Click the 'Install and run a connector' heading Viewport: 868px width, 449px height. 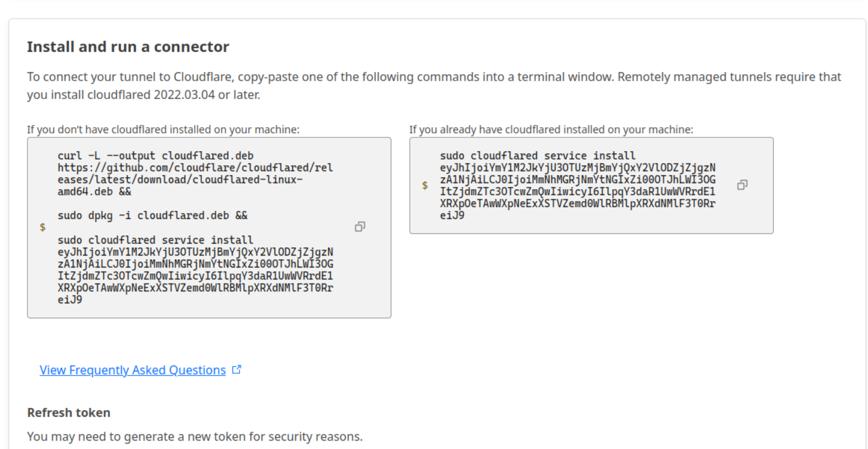pos(128,47)
